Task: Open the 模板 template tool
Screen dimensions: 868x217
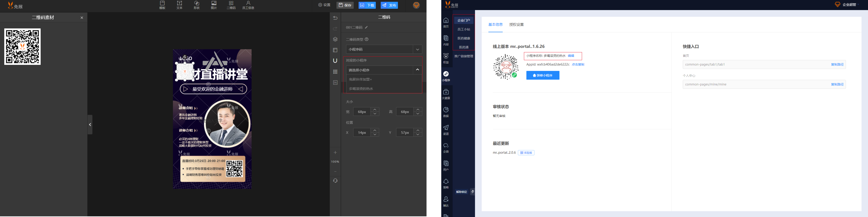Action: tap(162, 5)
